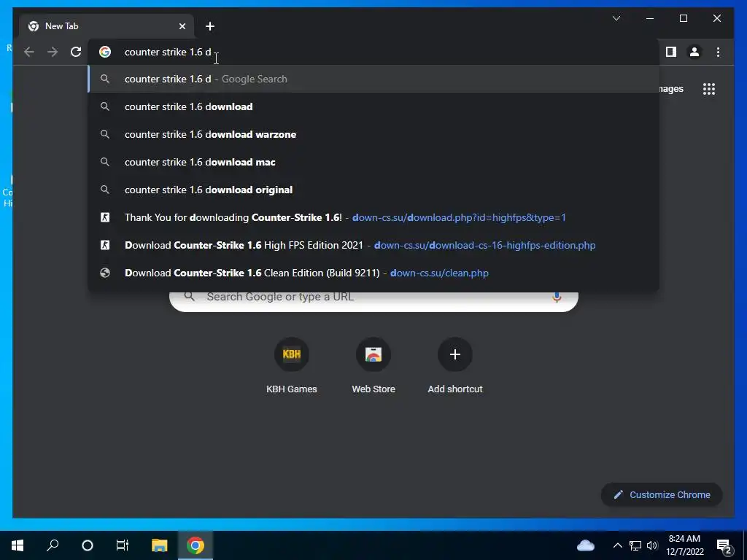Click the Add shortcut plus icon
Image resolution: width=747 pixels, height=560 pixels.
pyautogui.click(x=455, y=354)
